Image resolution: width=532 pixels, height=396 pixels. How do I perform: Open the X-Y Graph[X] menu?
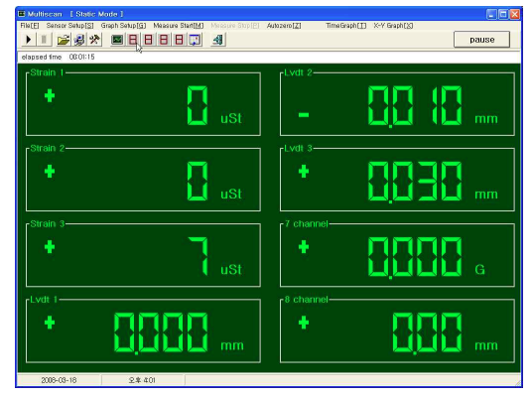coord(393,26)
